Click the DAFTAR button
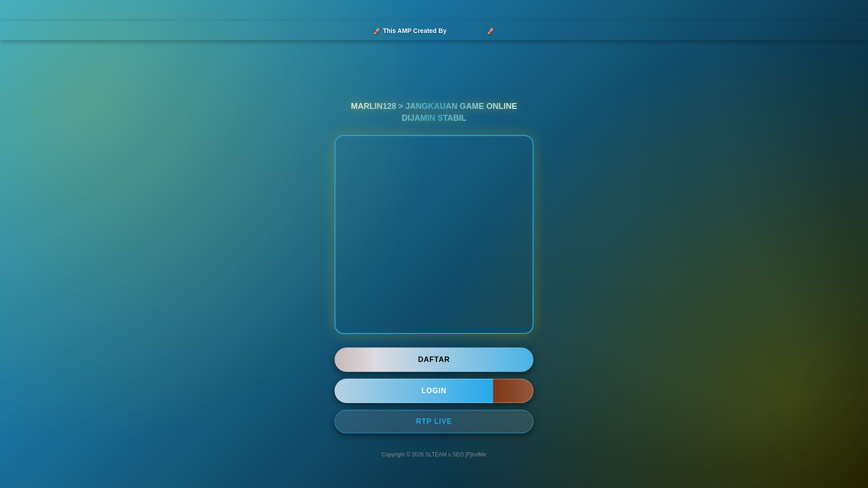 pos(434,360)
